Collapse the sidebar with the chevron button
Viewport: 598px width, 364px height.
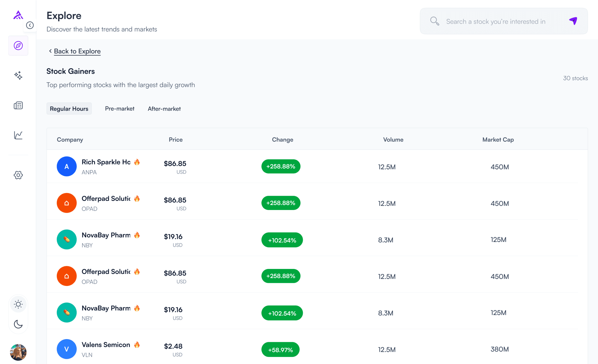30,25
